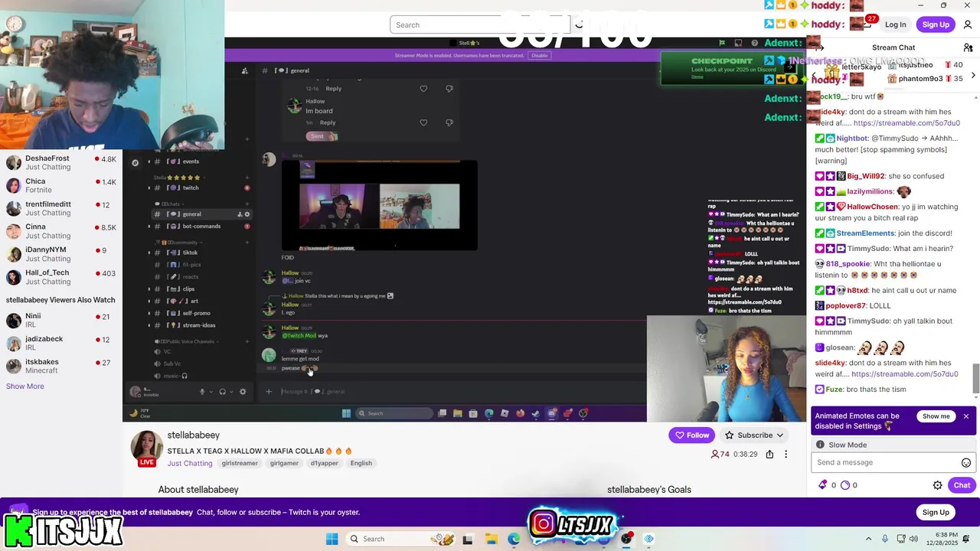Open the three-dot more options menu

point(786,454)
